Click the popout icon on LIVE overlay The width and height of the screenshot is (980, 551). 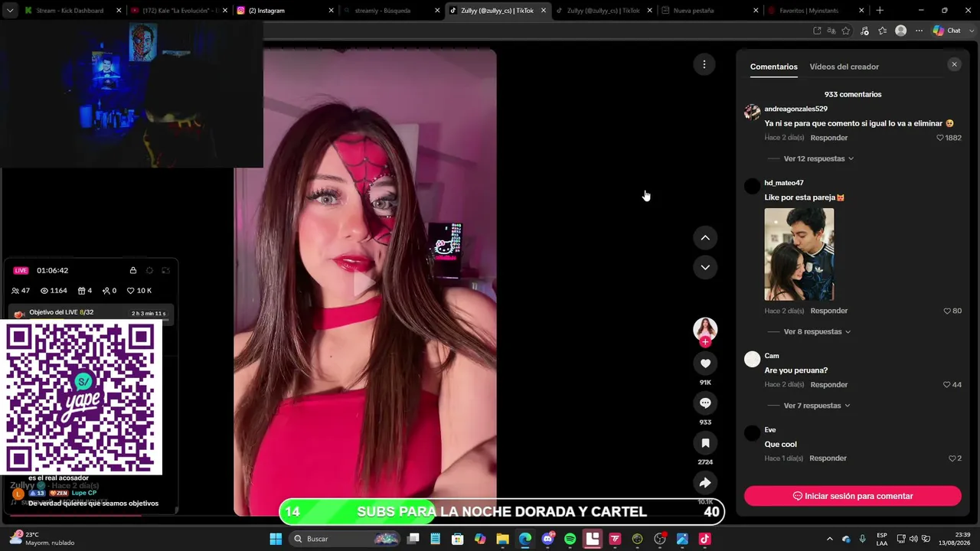pos(165,270)
